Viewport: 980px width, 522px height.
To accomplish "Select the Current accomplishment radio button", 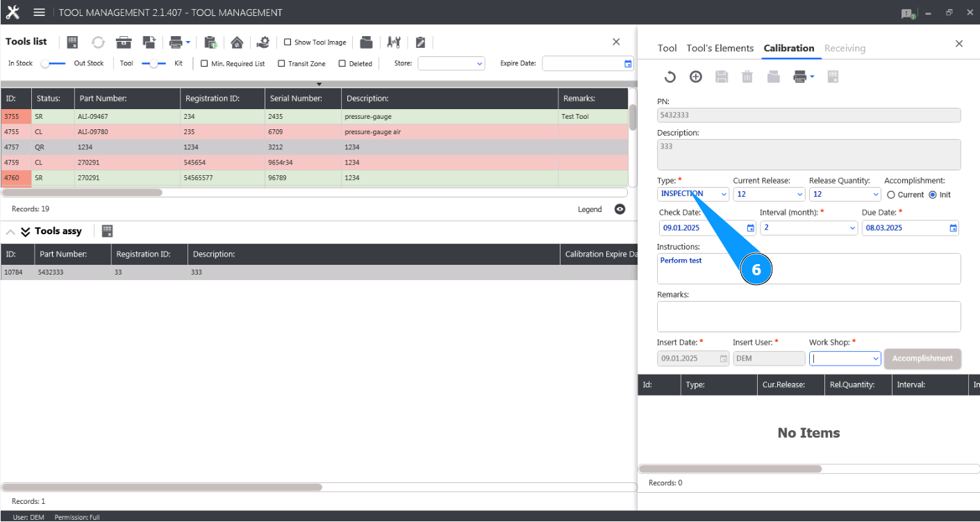I will [891, 195].
